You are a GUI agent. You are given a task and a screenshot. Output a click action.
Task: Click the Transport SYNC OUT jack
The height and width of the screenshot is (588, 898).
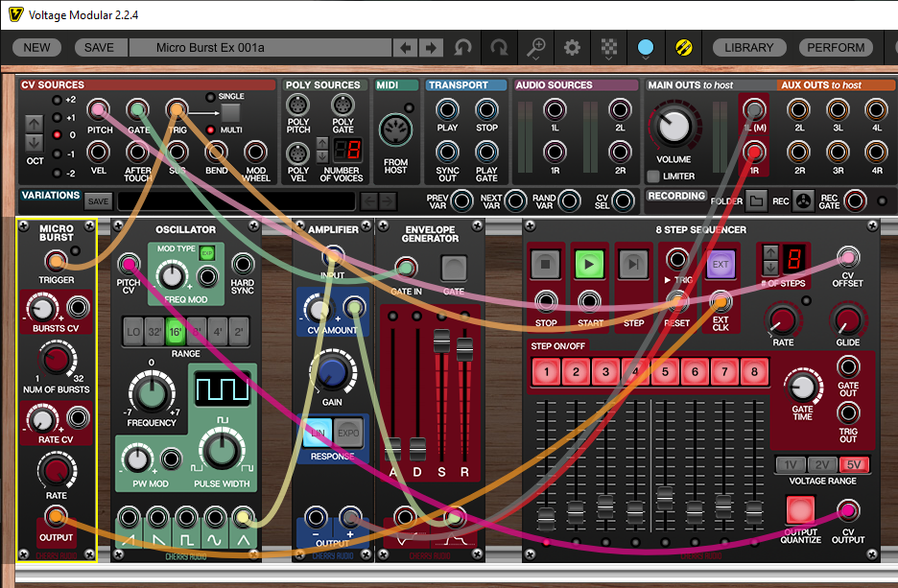click(447, 153)
